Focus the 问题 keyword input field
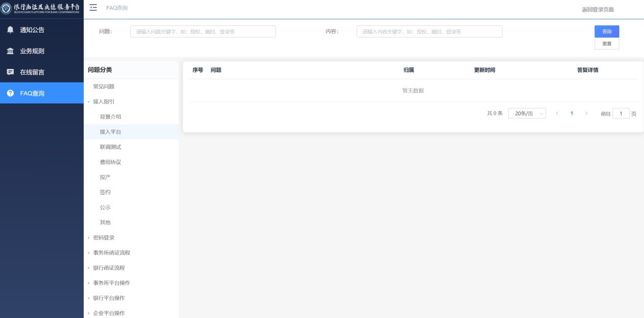This screenshot has width=644, height=318. (203, 31)
